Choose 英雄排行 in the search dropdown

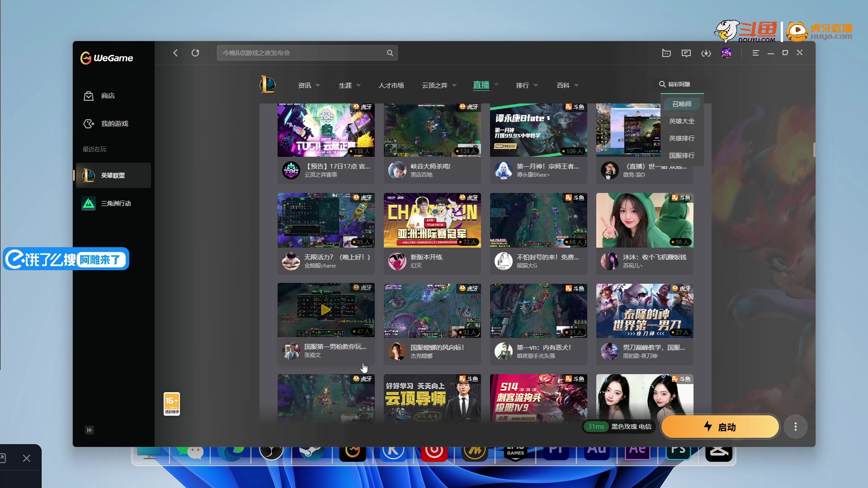tap(682, 138)
